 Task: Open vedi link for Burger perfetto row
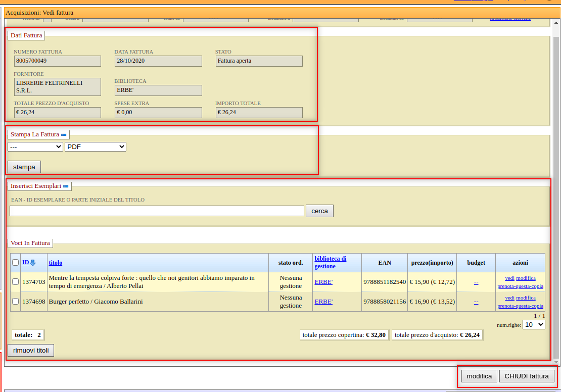pos(509,298)
